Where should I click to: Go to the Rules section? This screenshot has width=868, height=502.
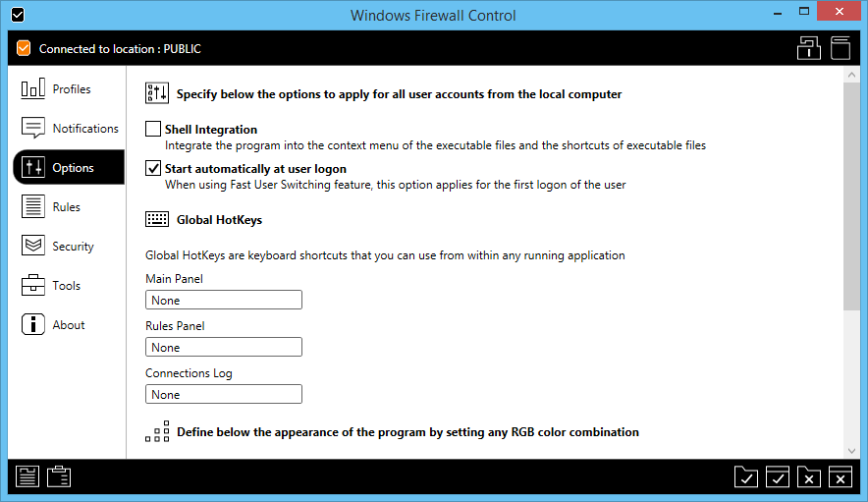pos(68,206)
